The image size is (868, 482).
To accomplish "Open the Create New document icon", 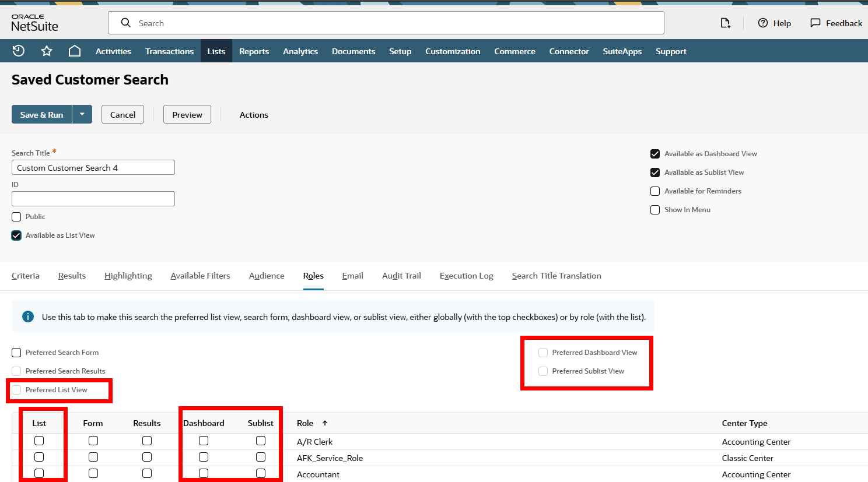I will click(725, 23).
